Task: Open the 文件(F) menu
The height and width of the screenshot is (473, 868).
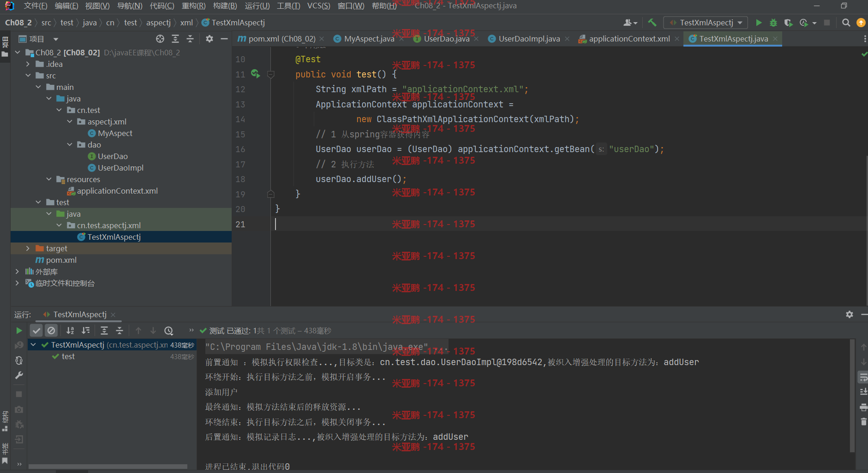Action: (x=36, y=6)
